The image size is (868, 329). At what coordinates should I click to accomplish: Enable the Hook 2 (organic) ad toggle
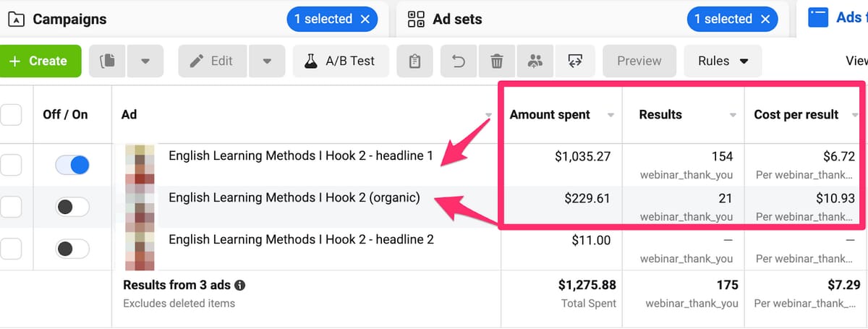72,207
